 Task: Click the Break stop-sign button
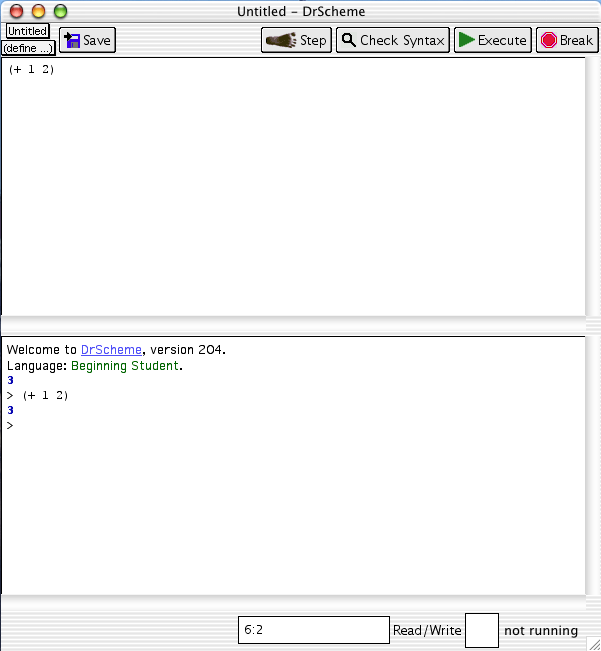click(567, 40)
